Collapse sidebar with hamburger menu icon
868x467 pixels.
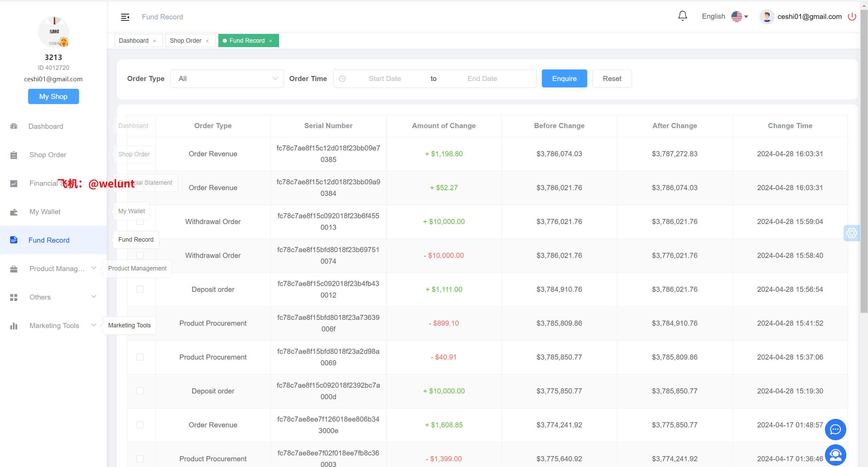125,17
